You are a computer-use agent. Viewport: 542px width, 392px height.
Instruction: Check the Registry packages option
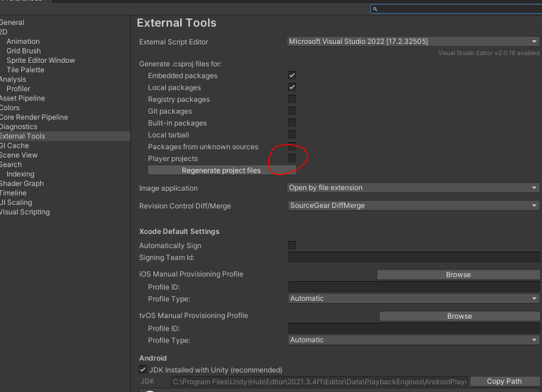point(292,100)
